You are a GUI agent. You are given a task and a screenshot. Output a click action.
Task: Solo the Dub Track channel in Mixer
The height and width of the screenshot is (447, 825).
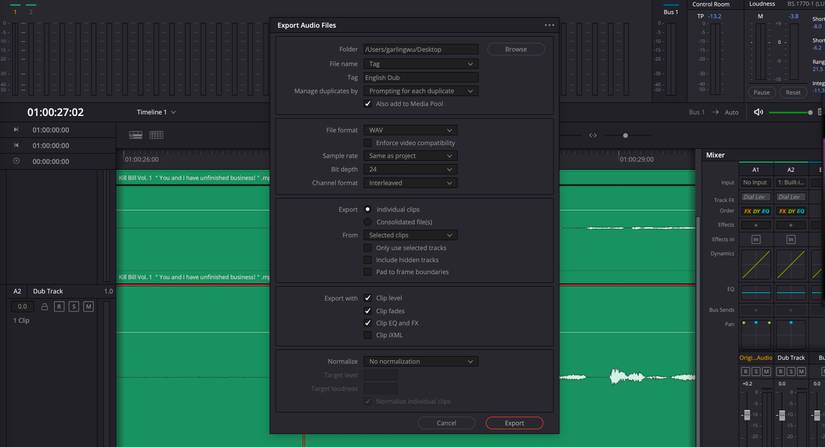791,371
